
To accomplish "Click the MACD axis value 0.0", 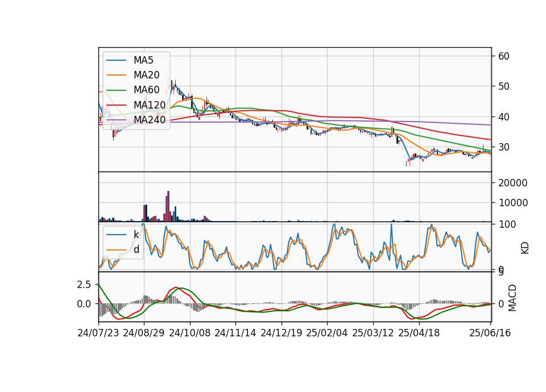I will pyautogui.click(x=84, y=304).
